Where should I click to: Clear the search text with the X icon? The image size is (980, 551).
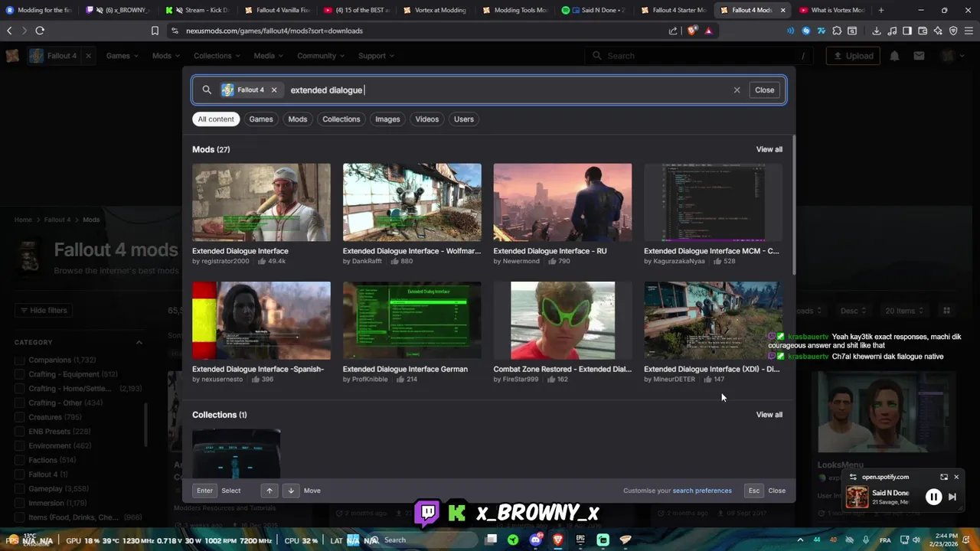click(x=737, y=90)
